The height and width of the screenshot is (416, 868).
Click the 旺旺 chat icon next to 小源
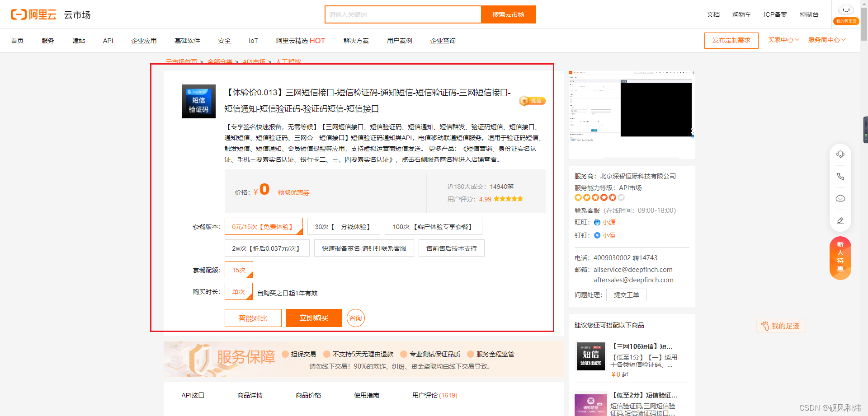click(x=598, y=222)
